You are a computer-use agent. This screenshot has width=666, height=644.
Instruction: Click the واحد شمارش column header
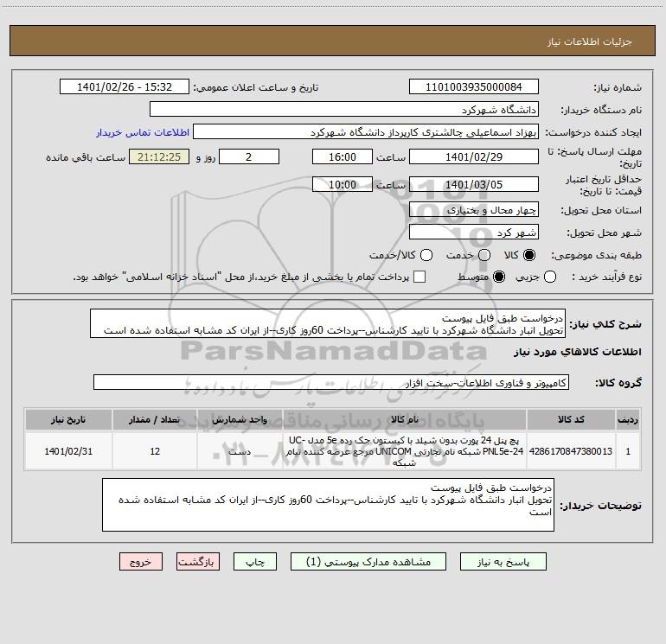point(240,419)
